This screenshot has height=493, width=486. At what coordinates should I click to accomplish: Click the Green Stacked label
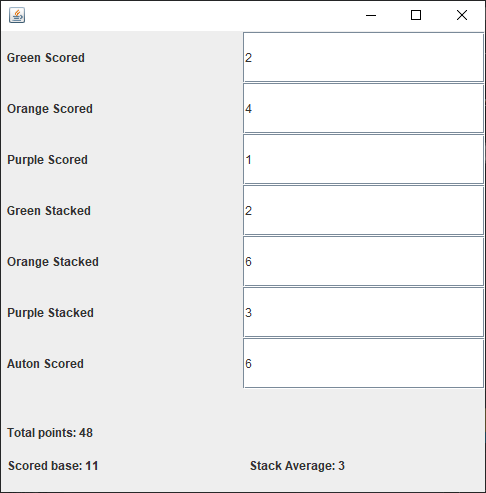point(49,211)
